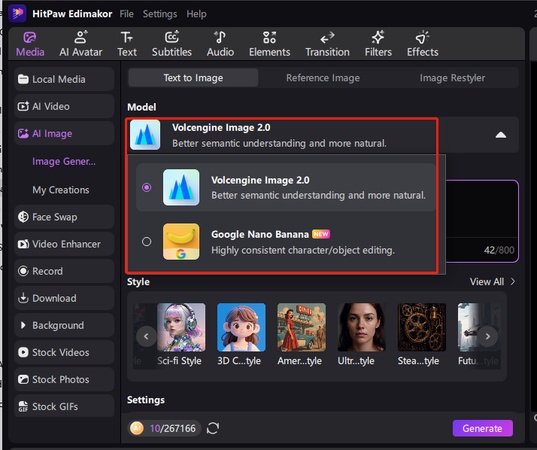Image resolution: width=537 pixels, height=450 pixels.
Task: Open Video Enhancer in the sidebar
Action: coord(64,244)
